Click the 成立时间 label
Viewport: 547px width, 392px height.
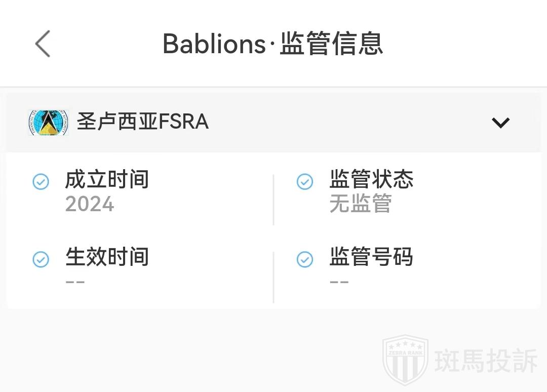(107, 180)
